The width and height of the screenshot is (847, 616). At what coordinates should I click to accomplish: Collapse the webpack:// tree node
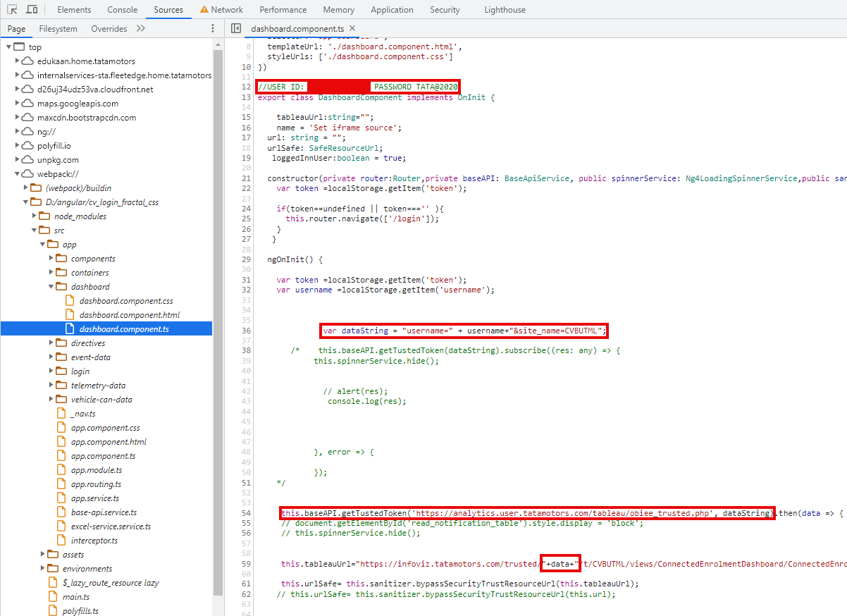tap(18, 174)
